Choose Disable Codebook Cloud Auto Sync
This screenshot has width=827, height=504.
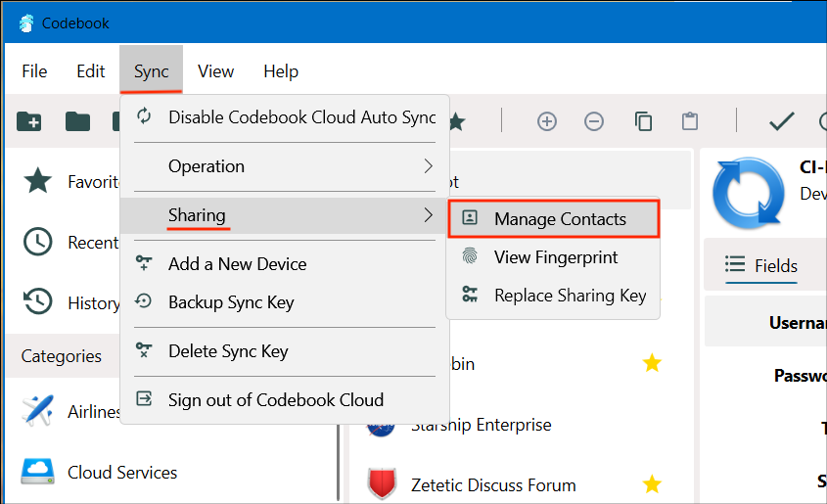(285, 117)
